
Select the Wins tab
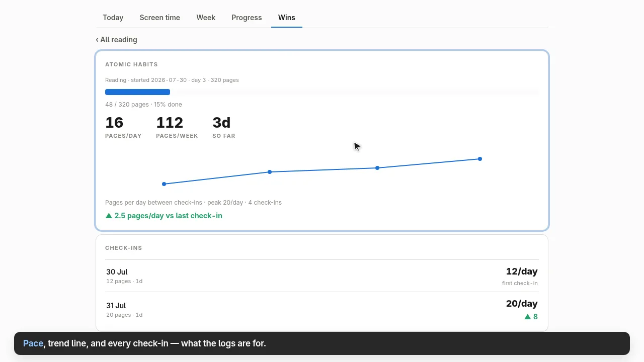tap(287, 18)
